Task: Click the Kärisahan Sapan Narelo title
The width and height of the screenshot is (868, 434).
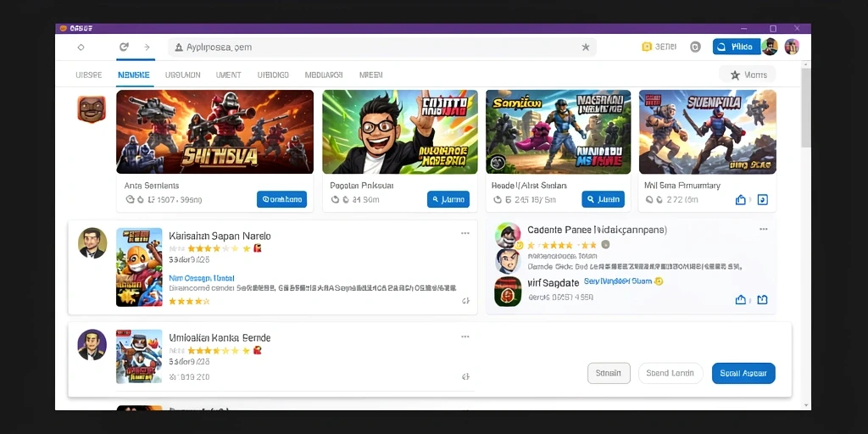Action: pyautogui.click(x=220, y=236)
